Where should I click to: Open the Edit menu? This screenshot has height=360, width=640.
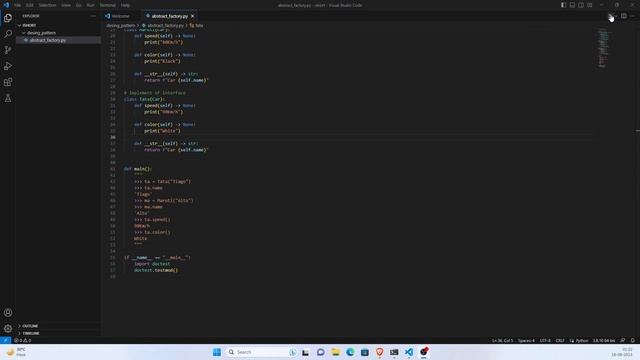pos(29,5)
